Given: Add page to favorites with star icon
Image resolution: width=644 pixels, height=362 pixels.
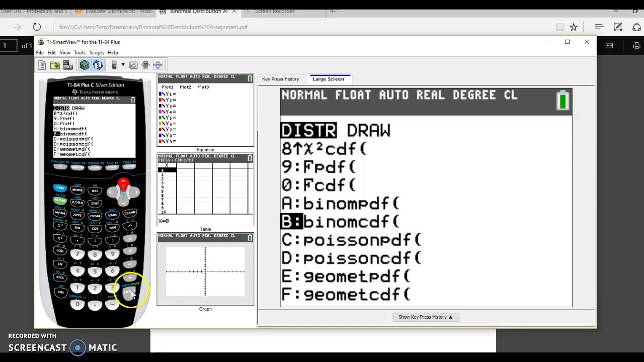Looking at the screenshot, I should coord(574,27).
